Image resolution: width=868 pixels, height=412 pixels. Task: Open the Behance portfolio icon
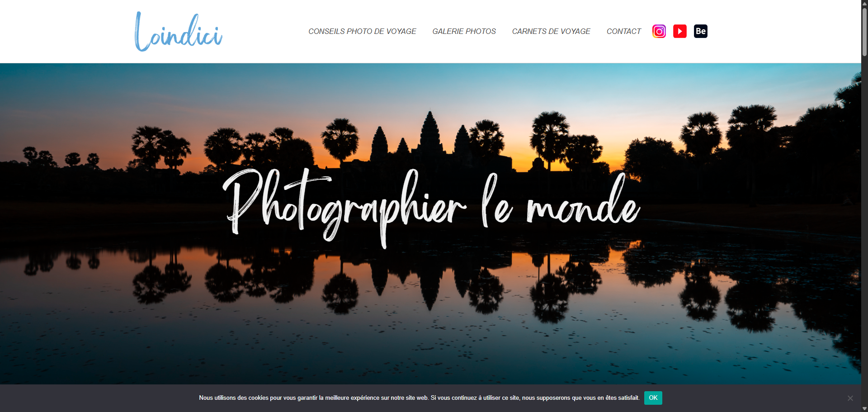[x=700, y=31]
